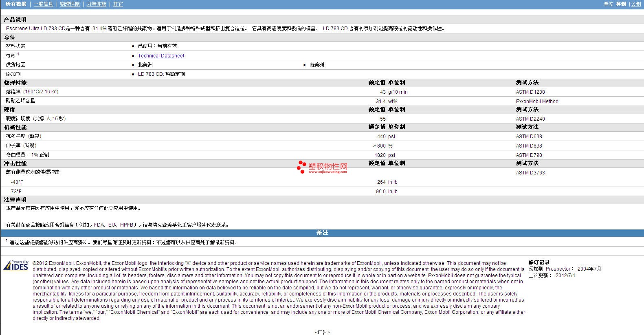Viewport: 644px width, 335px height.
Task: Click the 熔流率 (190°C/2.16 kg) row label
Action: pyautogui.click(x=32, y=92)
